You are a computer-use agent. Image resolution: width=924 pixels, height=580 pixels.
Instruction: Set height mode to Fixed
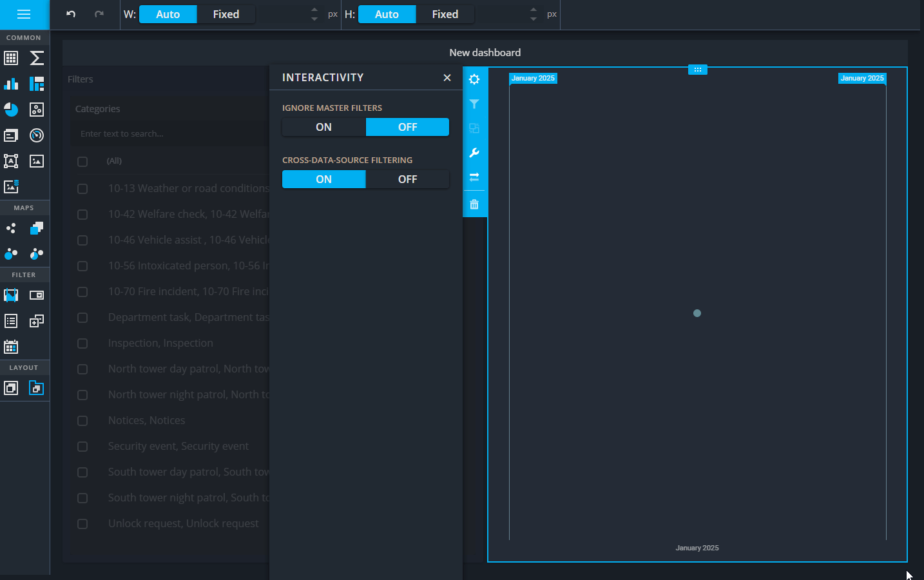tap(445, 14)
